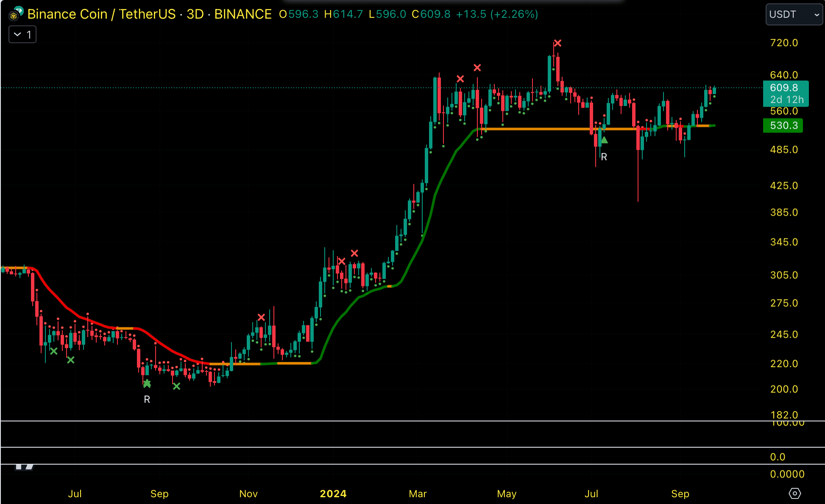This screenshot has width=825, height=504.
Task: Click the high value H614.7
Action: (x=343, y=14)
